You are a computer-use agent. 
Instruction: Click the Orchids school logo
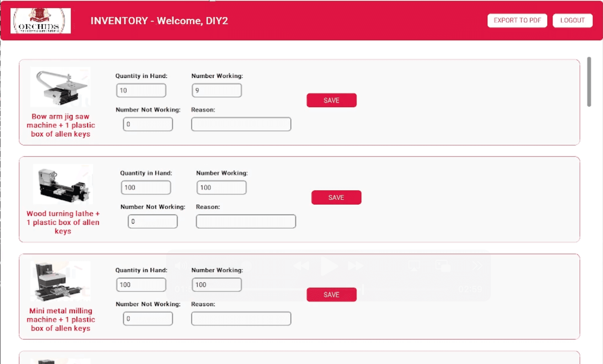coord(41,21)
